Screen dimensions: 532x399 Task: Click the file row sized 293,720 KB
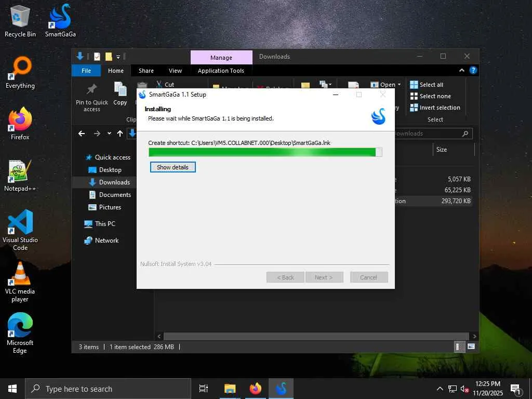[x=434, y=201]
